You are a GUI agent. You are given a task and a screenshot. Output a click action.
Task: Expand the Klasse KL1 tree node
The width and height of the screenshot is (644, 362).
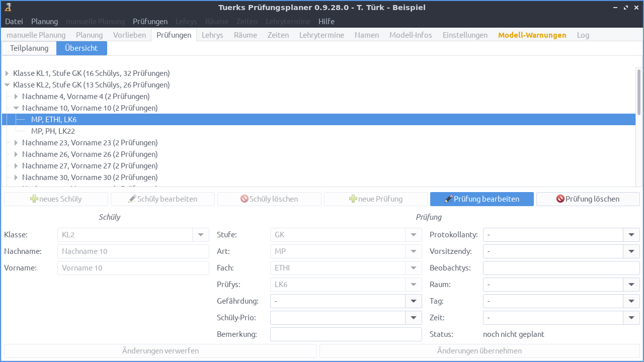(7, 73)
